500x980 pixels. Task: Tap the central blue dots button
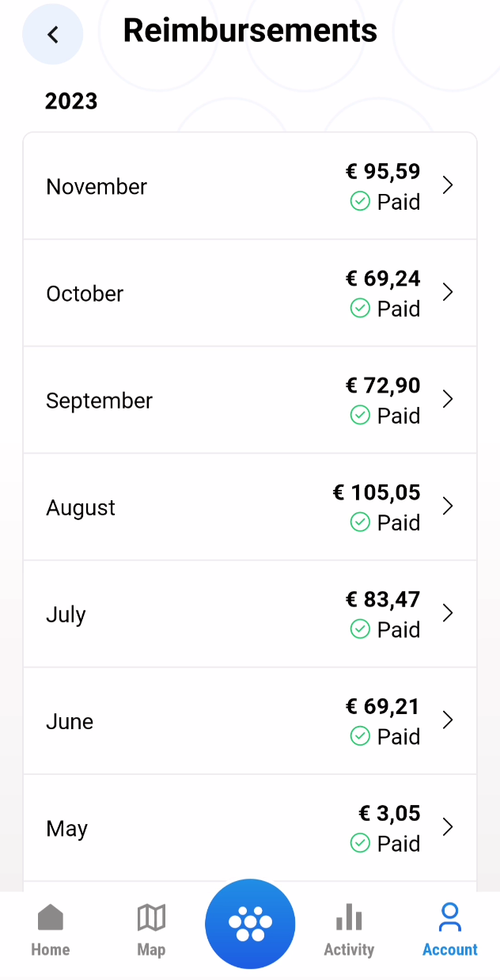coord(250,924)
